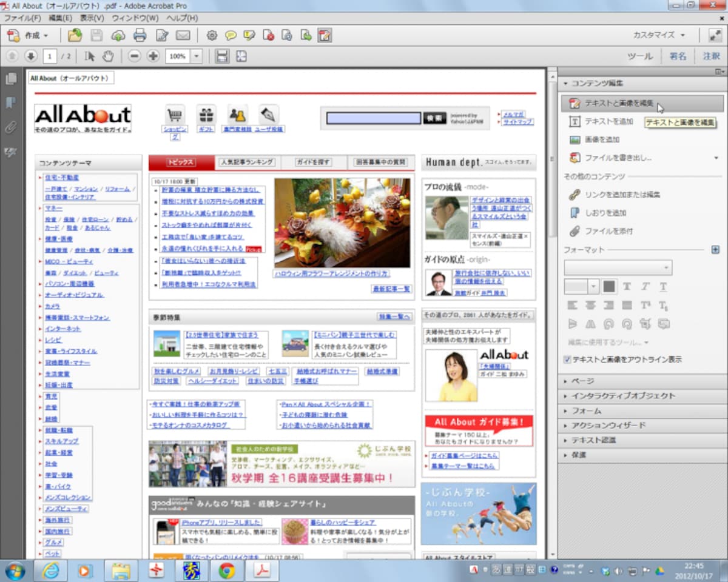Open Google Chrome from taskbar
728x582 pixels.
pos(227,570)
